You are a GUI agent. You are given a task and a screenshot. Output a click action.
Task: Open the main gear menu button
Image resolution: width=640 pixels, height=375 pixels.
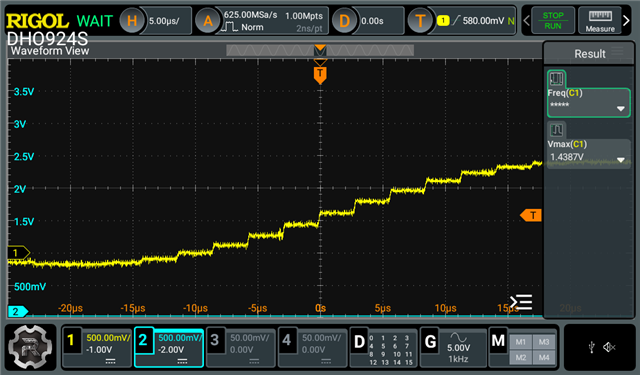(30, 347)
